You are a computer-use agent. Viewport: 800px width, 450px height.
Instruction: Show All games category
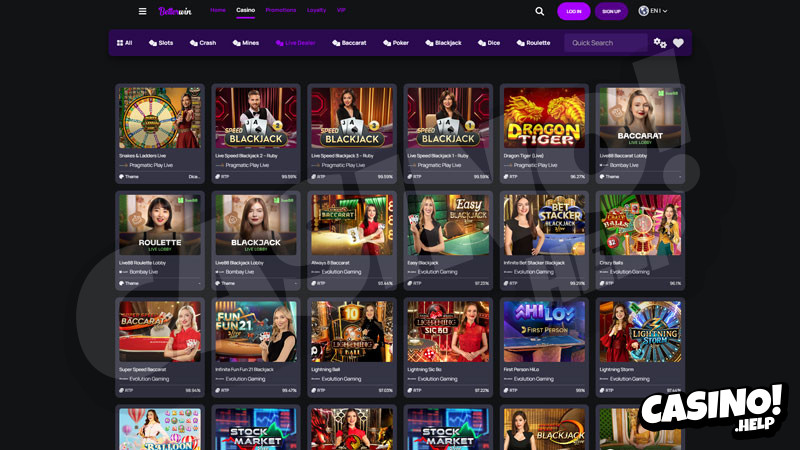coord(124,43)
